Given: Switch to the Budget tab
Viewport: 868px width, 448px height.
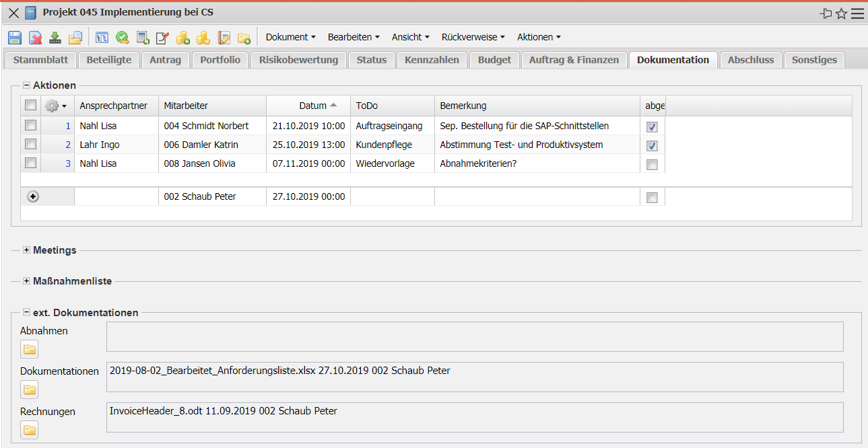Looking at the screenshot, I should point(494,60).
